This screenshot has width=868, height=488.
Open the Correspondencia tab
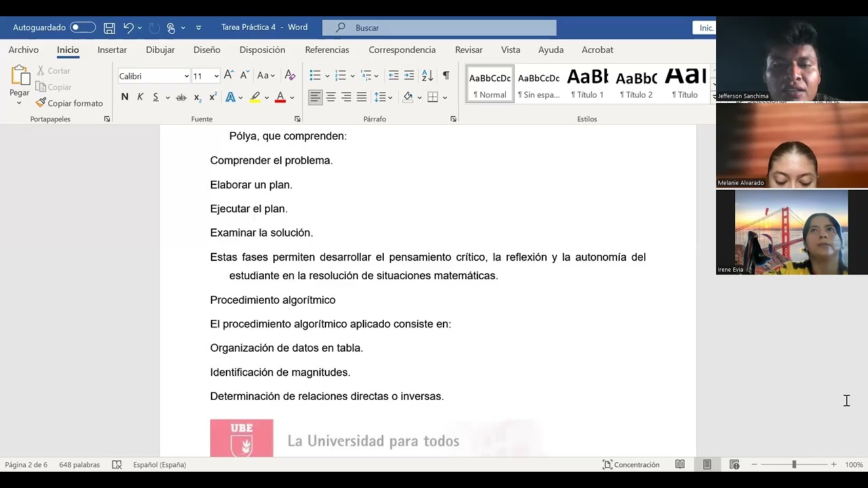[x=402, y=49]
